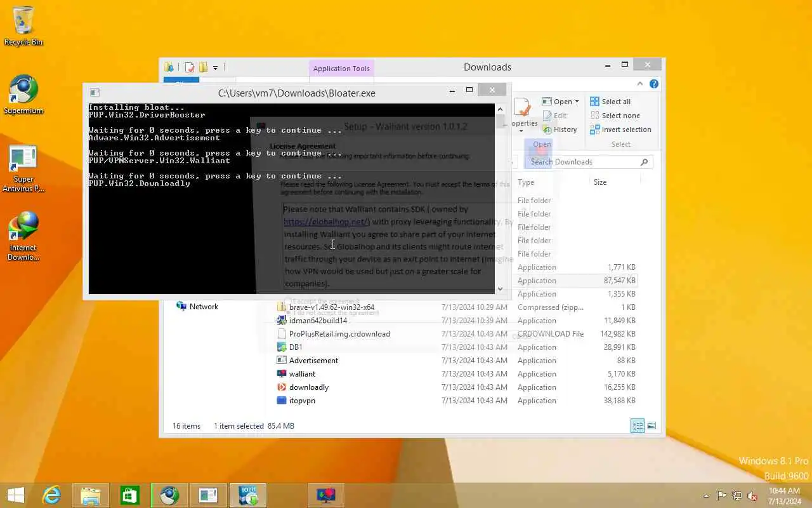Collapse the Explorer ribbon chevron
The image size is (812, 508).
tap(639, 84)
